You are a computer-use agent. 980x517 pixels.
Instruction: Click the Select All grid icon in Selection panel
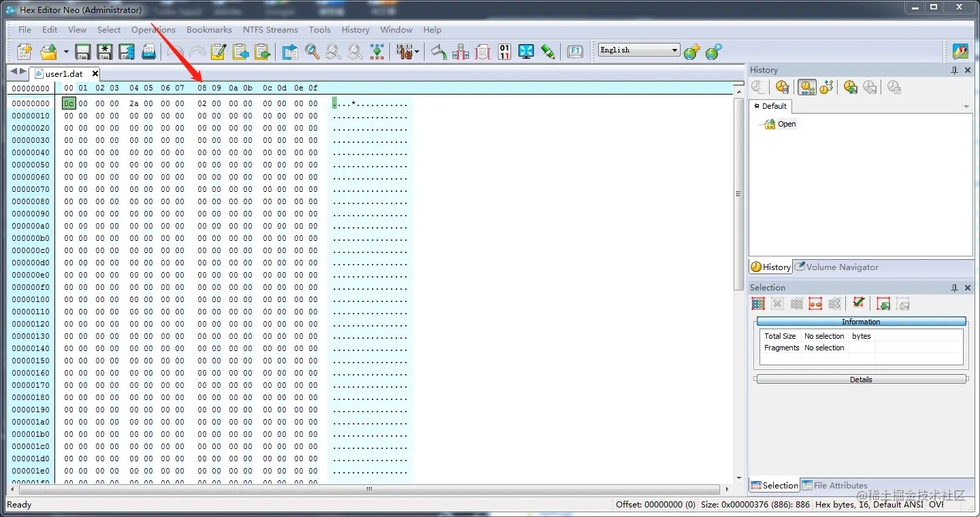[758, 303]
